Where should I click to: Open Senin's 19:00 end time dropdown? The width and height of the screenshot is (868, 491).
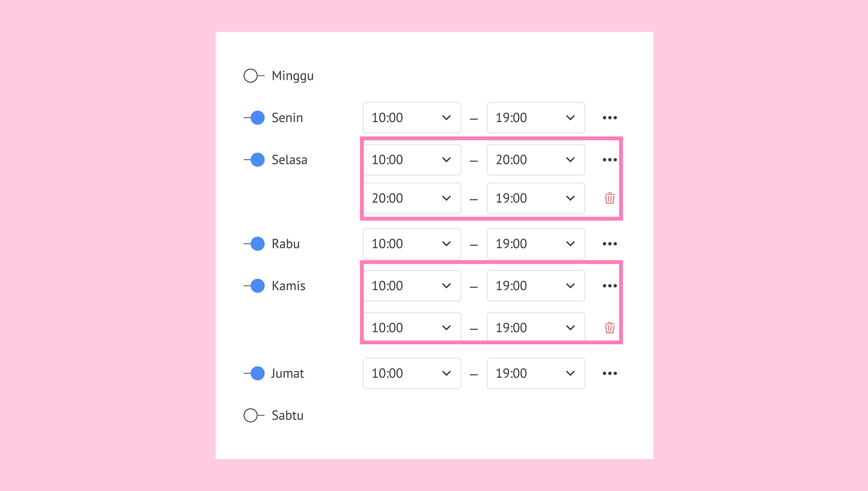tap(535, 118)
